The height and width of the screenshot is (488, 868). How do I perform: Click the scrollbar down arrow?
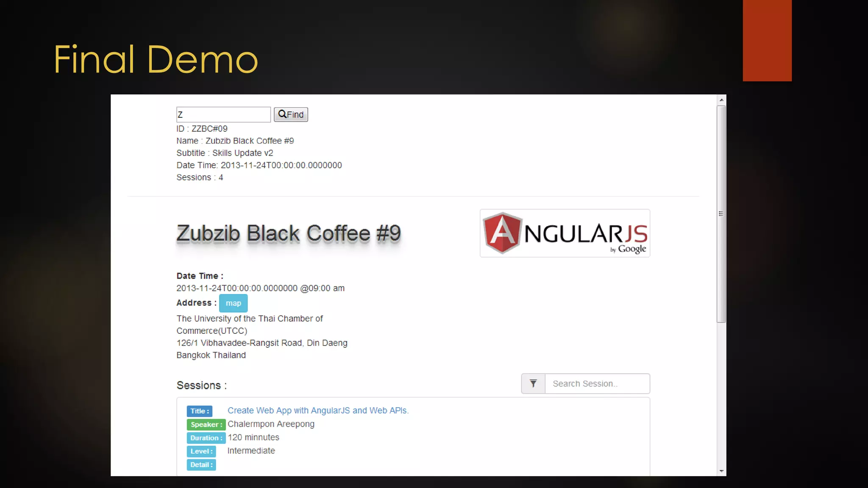721,471
